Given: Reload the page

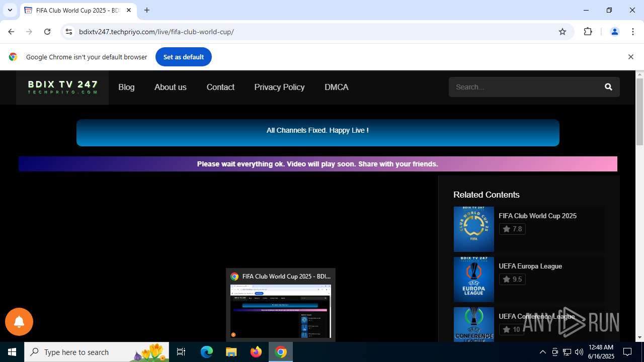Looking at the screenshot, I should pos(47,32).
